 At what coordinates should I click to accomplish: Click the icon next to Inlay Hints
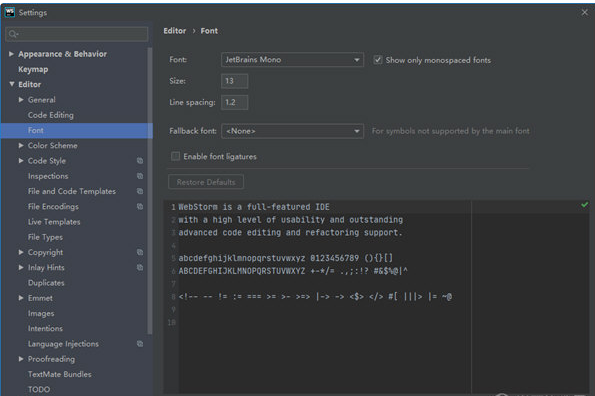click(140, 267)
